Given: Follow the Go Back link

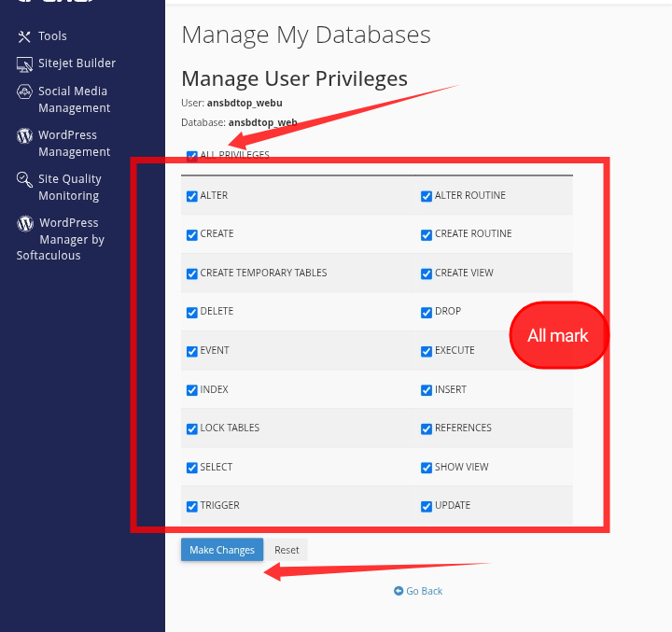Looking at the screenshot, I should click(424, 591).
